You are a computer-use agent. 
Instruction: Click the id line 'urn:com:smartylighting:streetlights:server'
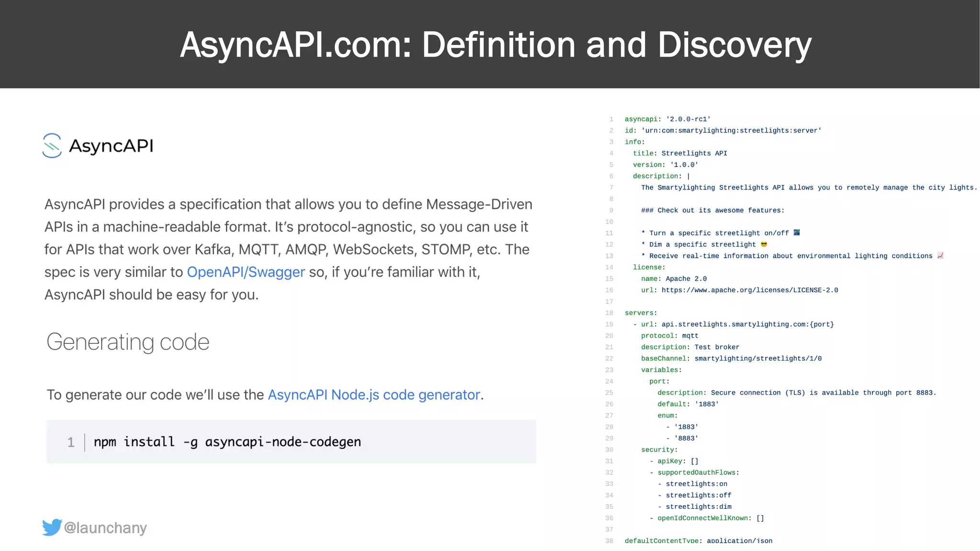[723, 131]
